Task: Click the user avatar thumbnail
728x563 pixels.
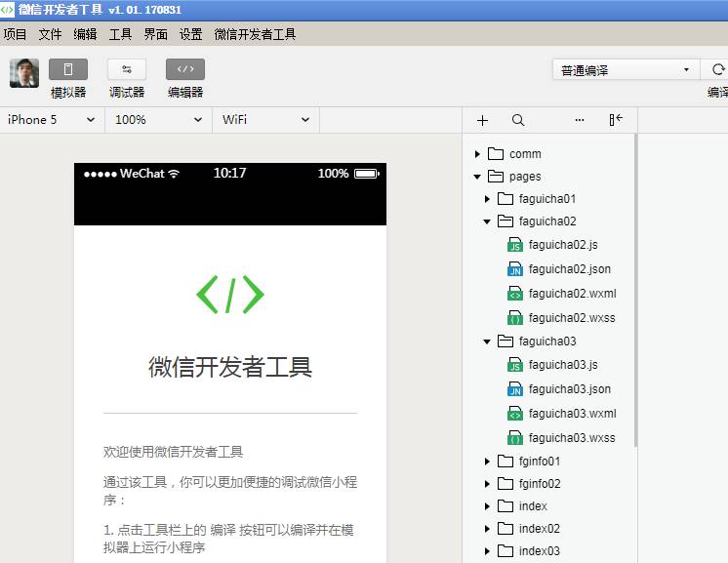Action: coord(24,73)
